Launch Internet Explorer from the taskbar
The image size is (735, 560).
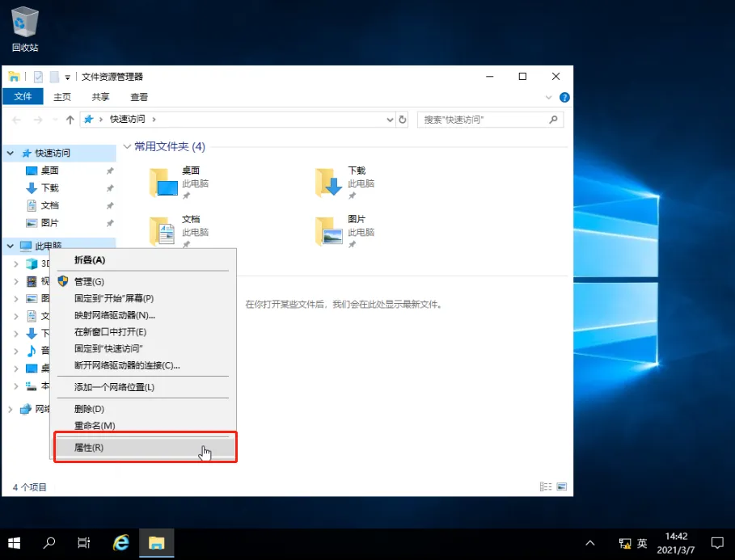(x=120, y=542)
